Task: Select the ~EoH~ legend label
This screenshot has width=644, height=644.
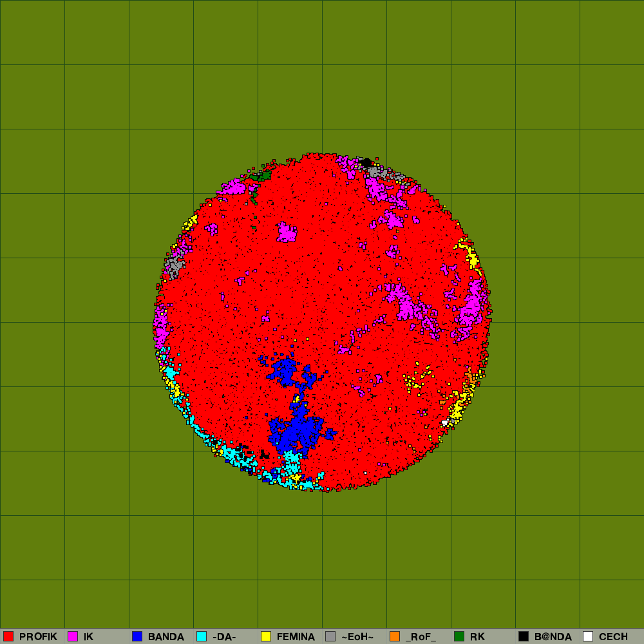Action: pyautogui.click(x=357, y=637)
